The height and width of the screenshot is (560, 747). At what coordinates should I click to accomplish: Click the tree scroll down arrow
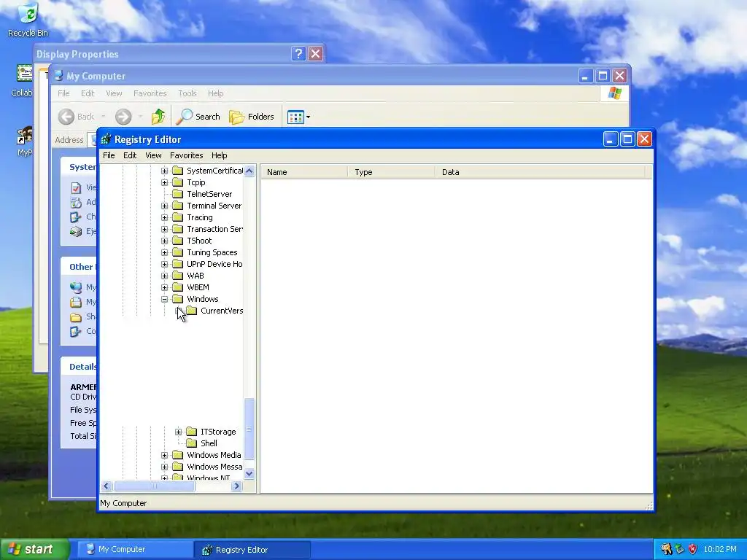pyautogui.click(x=249, y=474)
